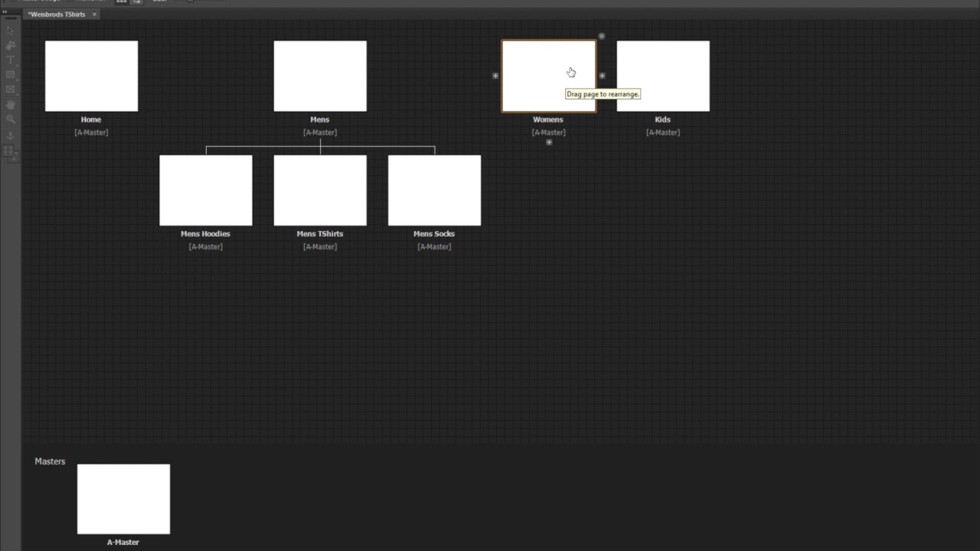Select the Kids page thumbnail
This screenshot has height=551, width=980.
pyautogui.click(x=663, y=76)
